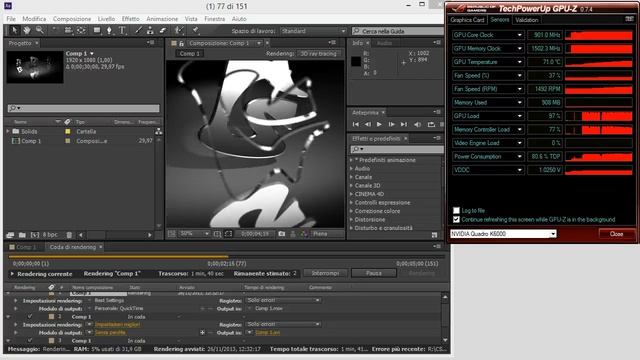
Task: Select the Hand tool
Action: click(x=27, y=30)
